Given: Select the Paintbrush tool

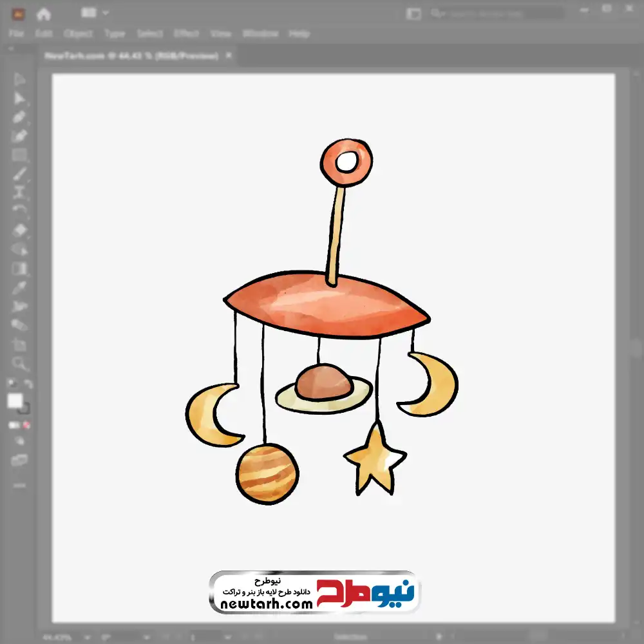Looking at the screenshot, I should click(19, 173).
